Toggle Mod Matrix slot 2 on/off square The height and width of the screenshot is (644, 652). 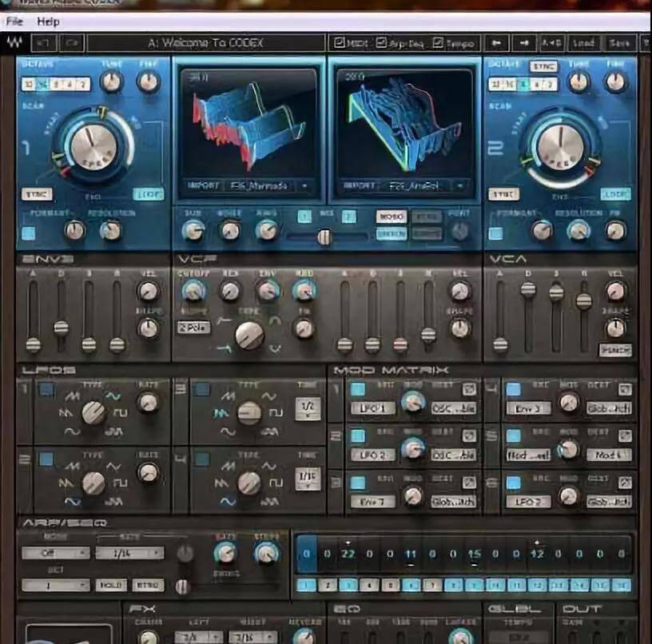358,435
